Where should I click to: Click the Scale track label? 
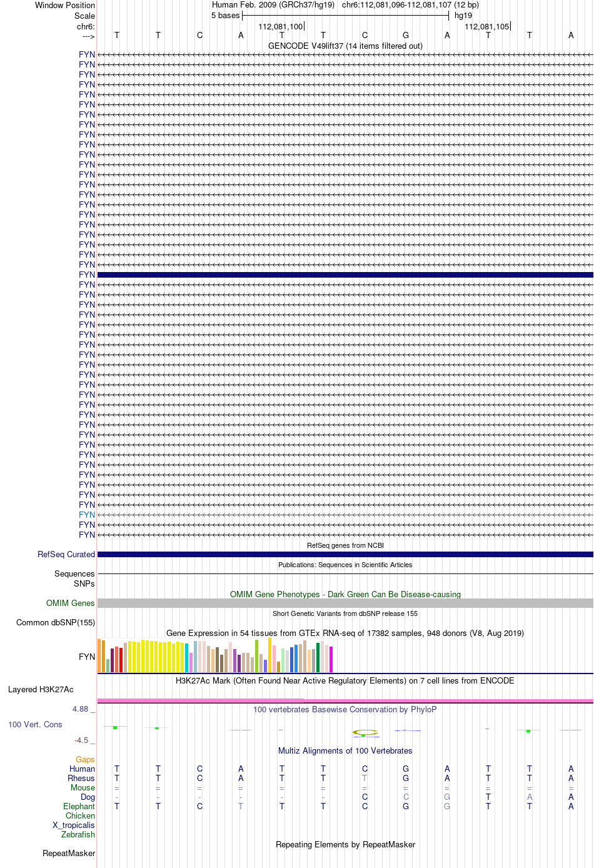point(85,16)
